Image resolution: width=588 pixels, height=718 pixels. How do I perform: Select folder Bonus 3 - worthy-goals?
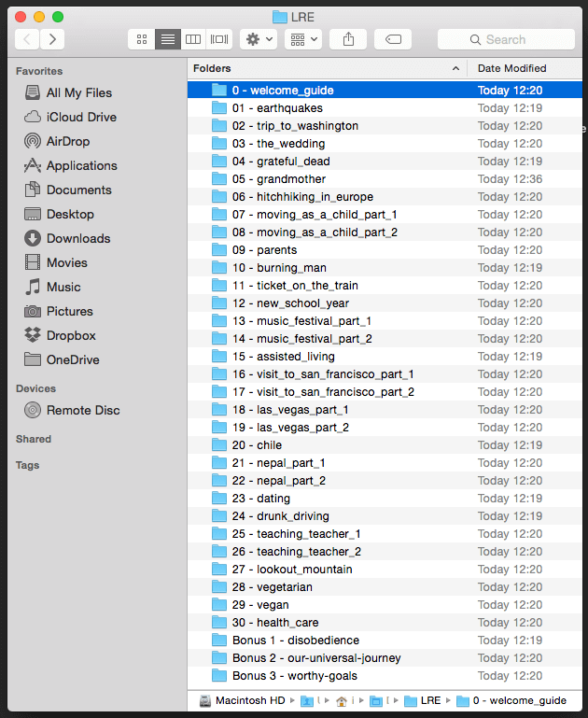tap(385, 676)
